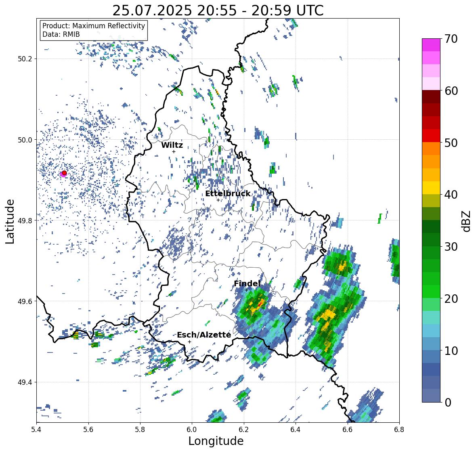Click the plus marker under Ettelbruck

(218, 200)
